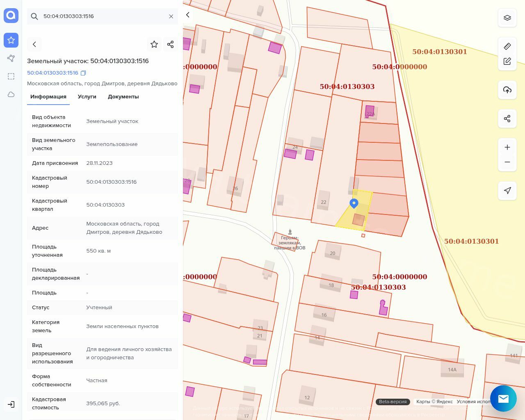The height and width of the screenshot is (420, 525).
Task: Select the ruler measurement tool
Action: click(507, 46)
